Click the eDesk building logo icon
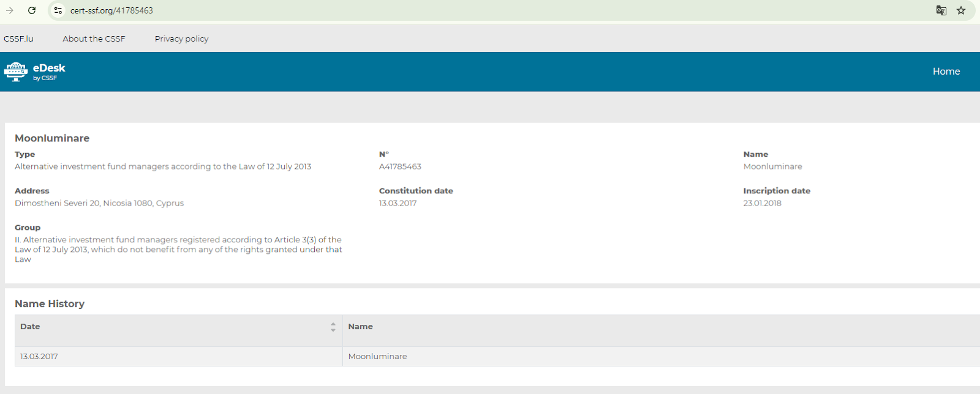 click(x=16, y=72)
